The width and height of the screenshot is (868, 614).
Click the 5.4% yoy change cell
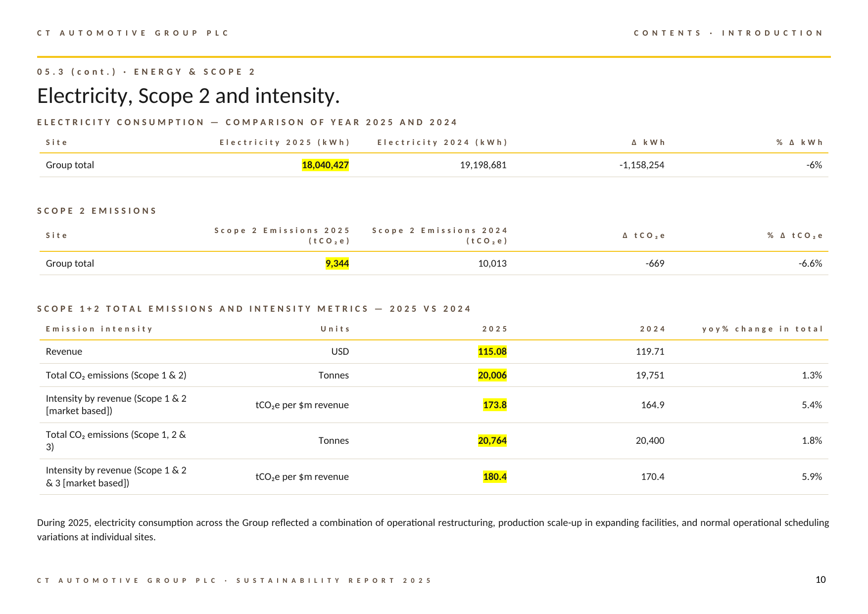pos(812,405)
